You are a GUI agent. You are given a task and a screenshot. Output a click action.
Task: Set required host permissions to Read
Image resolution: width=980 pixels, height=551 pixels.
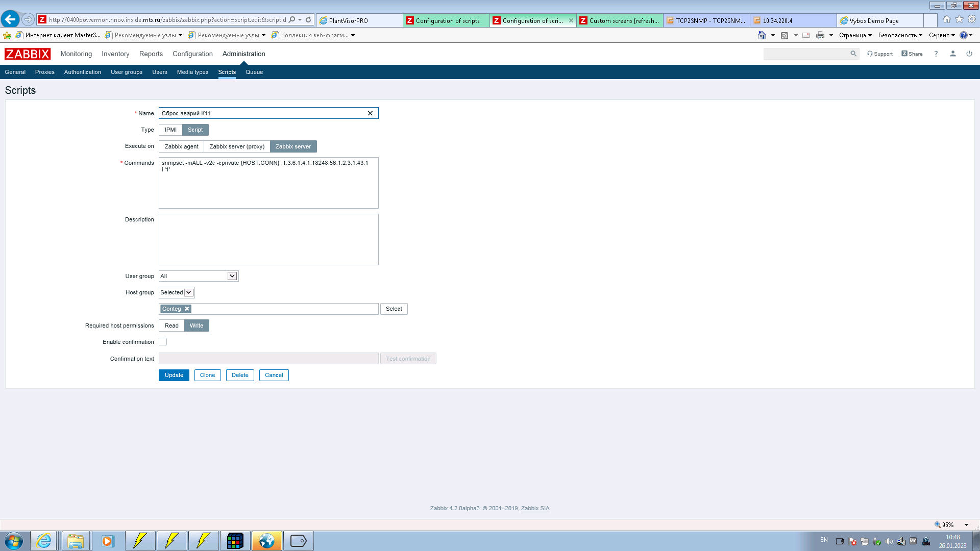pos(171,325)
